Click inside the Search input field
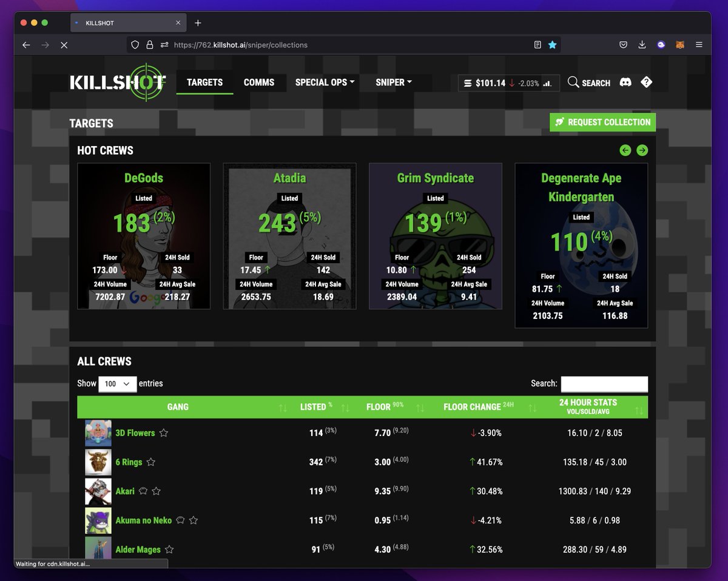728x581 pixels. [x=604, y=384]
